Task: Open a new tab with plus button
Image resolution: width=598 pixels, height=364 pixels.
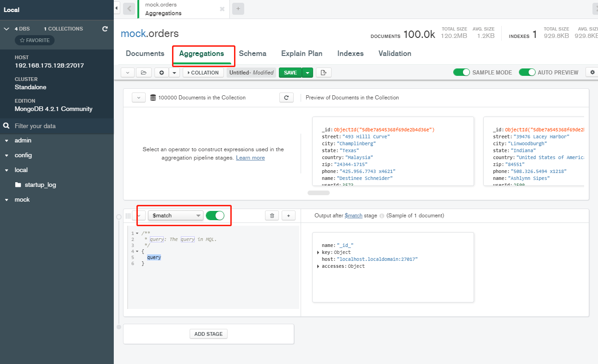Action: pyautogui.click(x=238, y=9)
